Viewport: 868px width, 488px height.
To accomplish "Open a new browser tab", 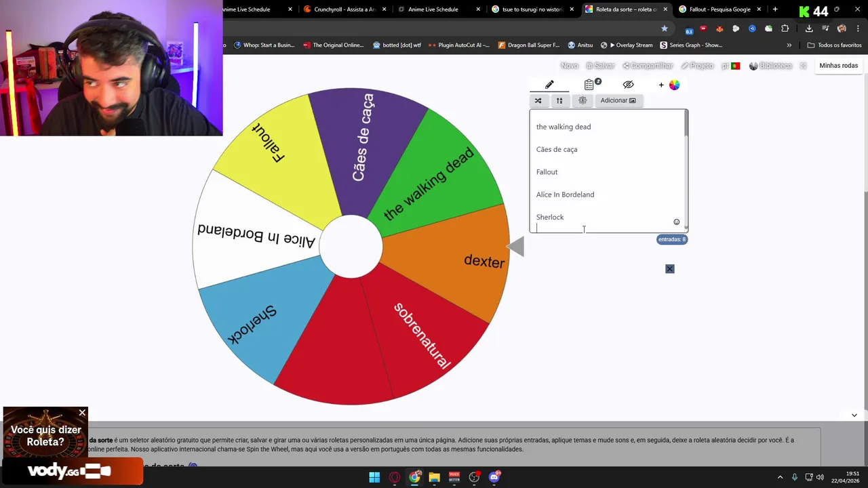I will [775, 9].
